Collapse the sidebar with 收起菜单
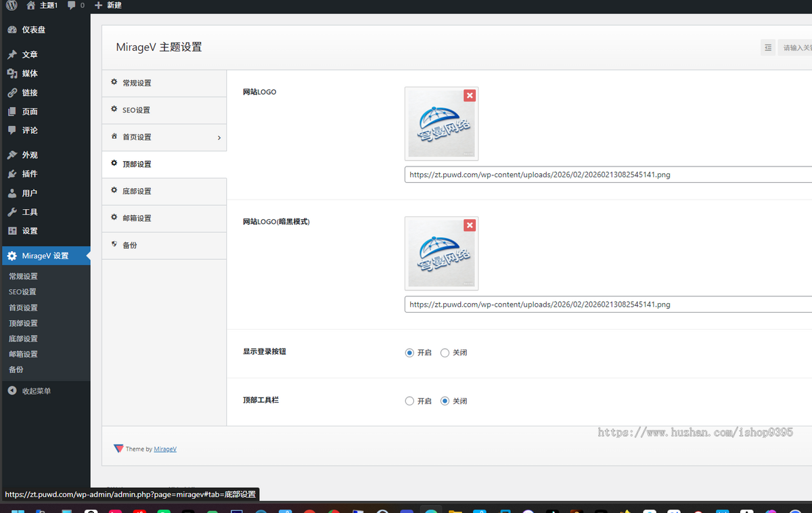 click(30, 391)
